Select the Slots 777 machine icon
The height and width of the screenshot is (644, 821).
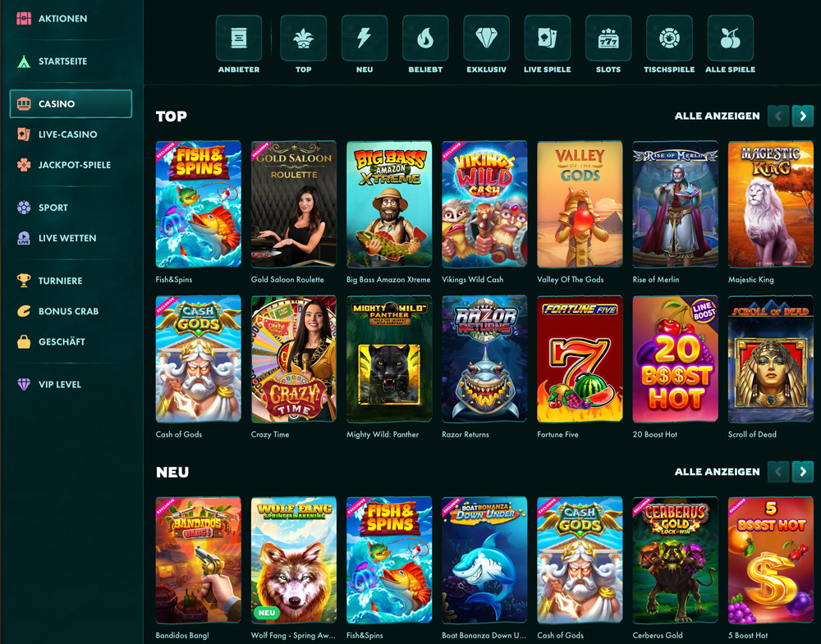(608, 39)
